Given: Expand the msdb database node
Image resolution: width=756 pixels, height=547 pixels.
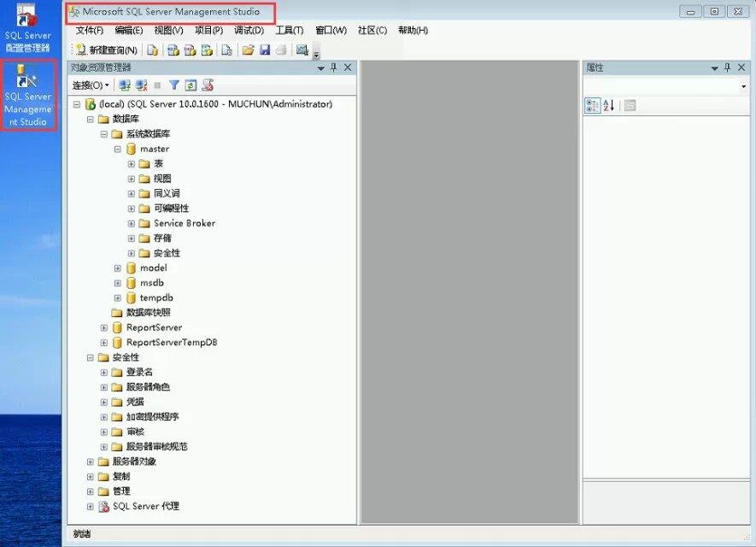Looking at the screenshot, I should pyautogui.click(x=118, y=283).
